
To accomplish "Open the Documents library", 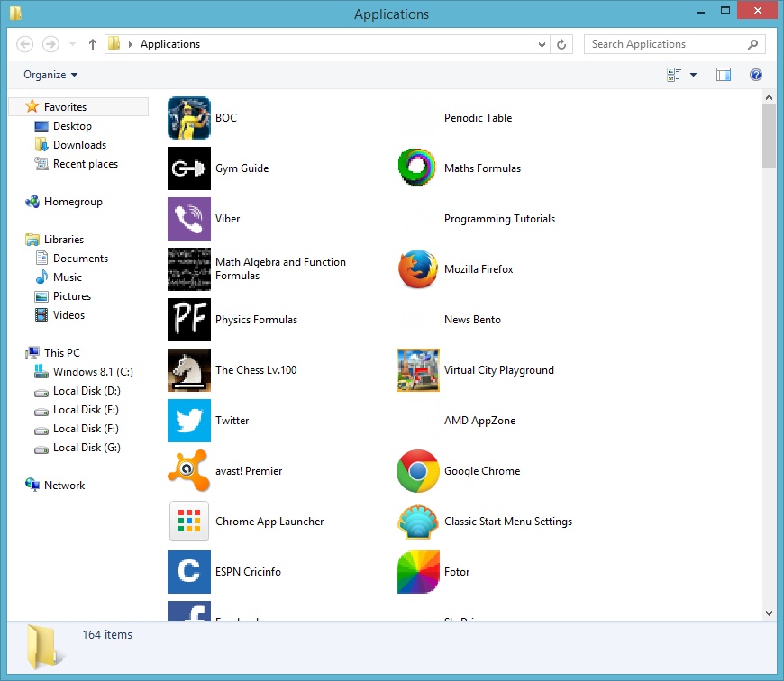I will [80, 259].
